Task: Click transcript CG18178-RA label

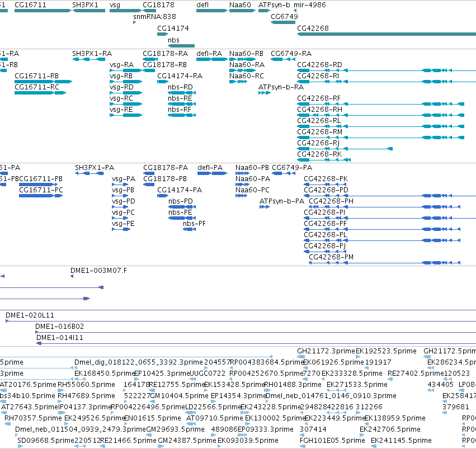Action: tap(166, 53)
